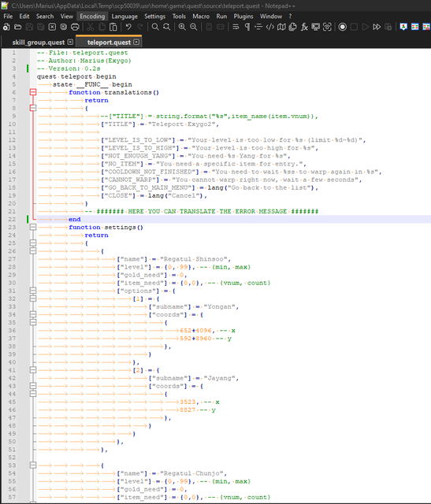Open the Folder as Workspace icon

tap(315, 27)
